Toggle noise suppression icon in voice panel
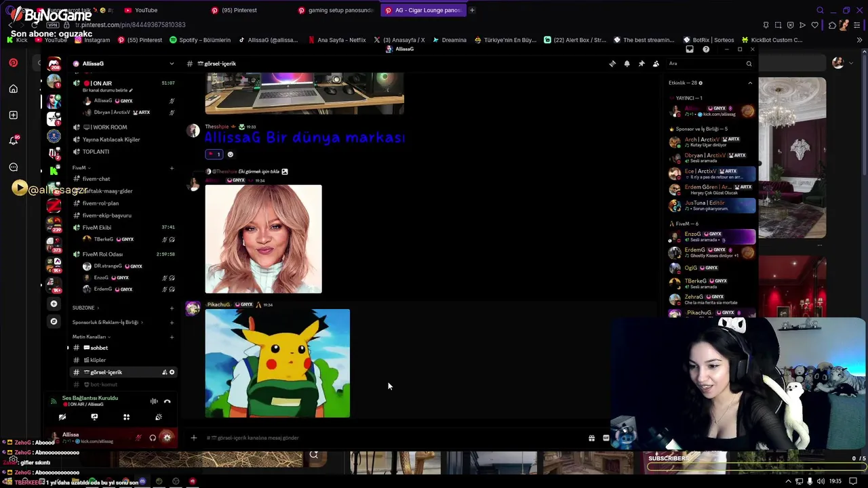The image size is (868, 488). 154,401
